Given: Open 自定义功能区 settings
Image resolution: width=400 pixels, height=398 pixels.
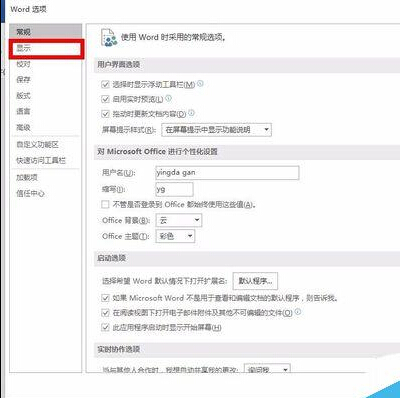Looking at the screenshot, I should coord(45,145).
